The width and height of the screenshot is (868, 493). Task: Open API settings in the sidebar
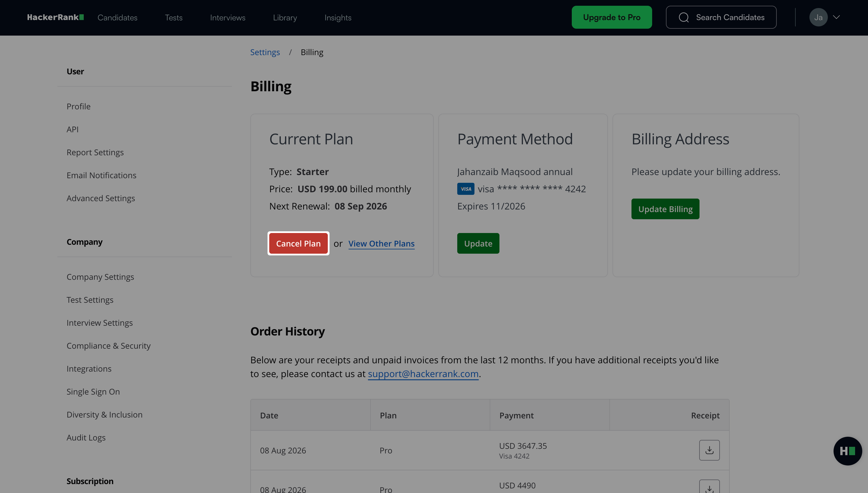click(72, 129)
